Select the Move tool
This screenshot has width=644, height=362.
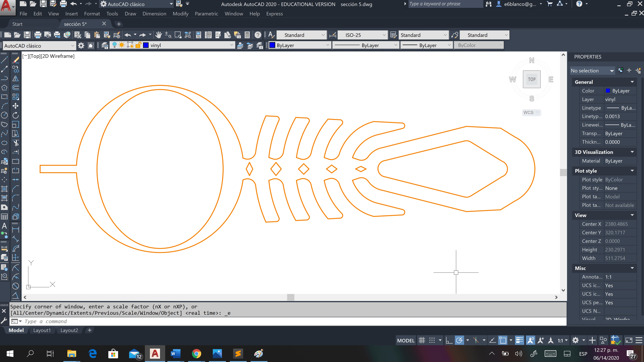[x=15, y=106]
